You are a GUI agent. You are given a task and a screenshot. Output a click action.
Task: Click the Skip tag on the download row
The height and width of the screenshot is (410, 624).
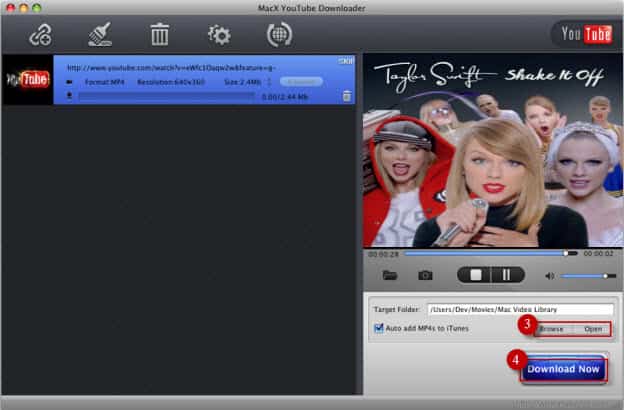pyautogui.click(x=345, y=61)
